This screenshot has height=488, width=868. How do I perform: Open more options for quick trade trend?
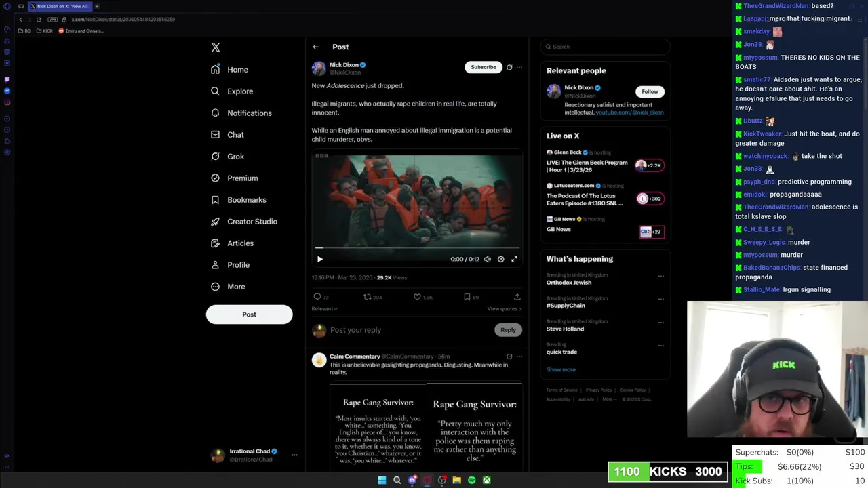[661, 346]
